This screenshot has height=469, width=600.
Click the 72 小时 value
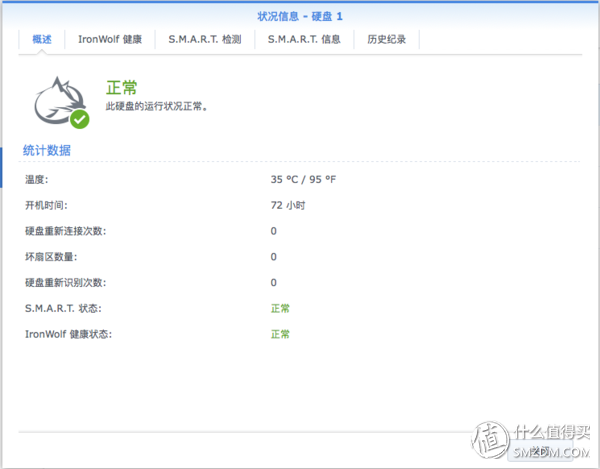click(x=288, y=205)
